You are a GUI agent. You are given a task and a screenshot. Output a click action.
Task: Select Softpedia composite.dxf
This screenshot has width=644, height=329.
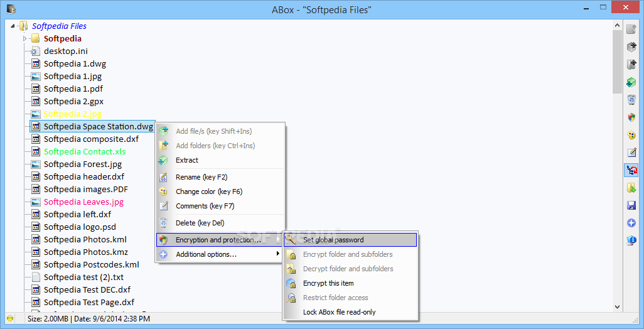(91, 139)
